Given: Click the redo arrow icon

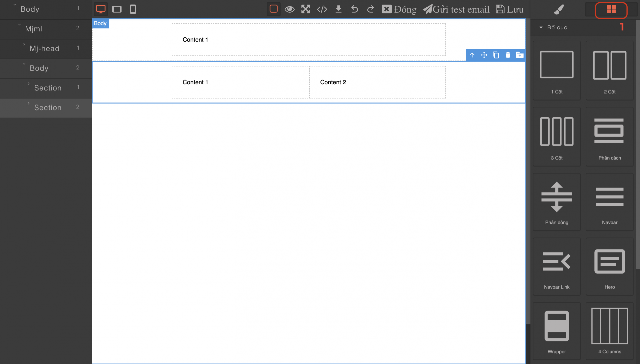Looking at the screenshot, I should click(x=370, y=9).
